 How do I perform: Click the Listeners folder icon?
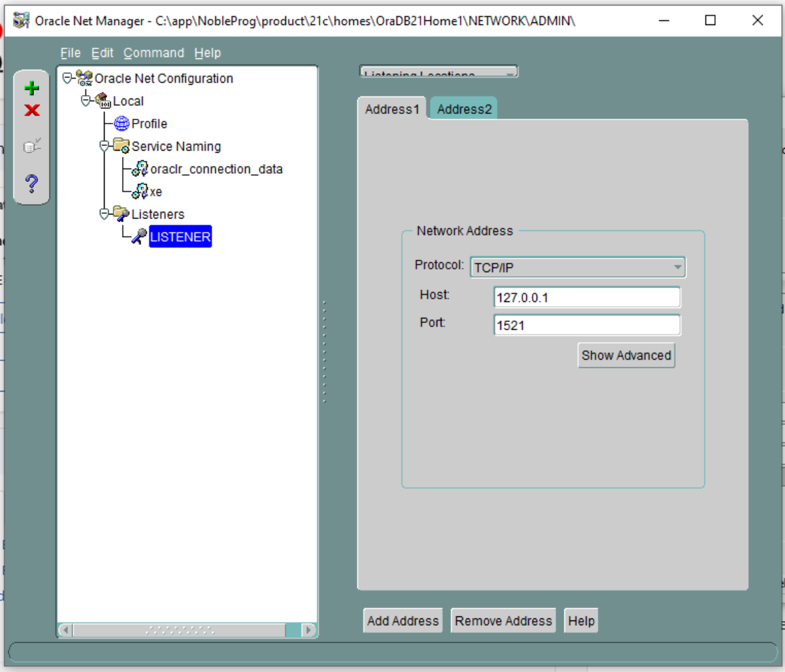tap(121, 214)
